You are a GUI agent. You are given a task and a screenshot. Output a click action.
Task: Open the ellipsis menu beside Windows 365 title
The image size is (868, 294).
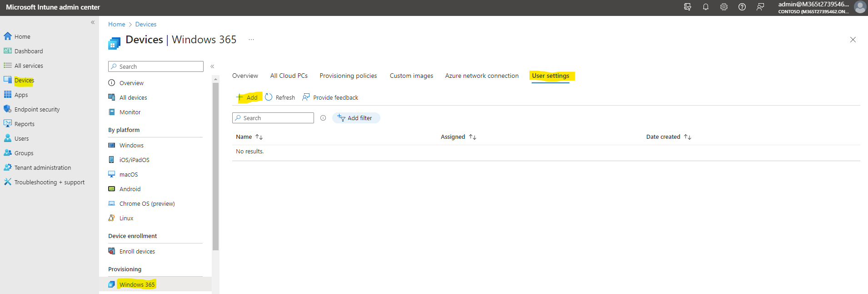click(251, 40)
